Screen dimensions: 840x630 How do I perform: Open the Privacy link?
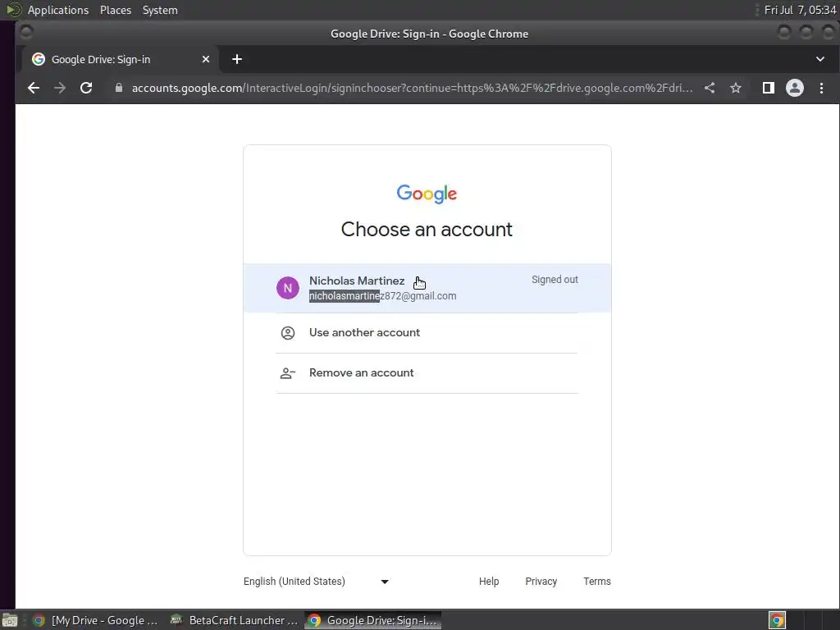pyautogui.click(x=541, y=582)
